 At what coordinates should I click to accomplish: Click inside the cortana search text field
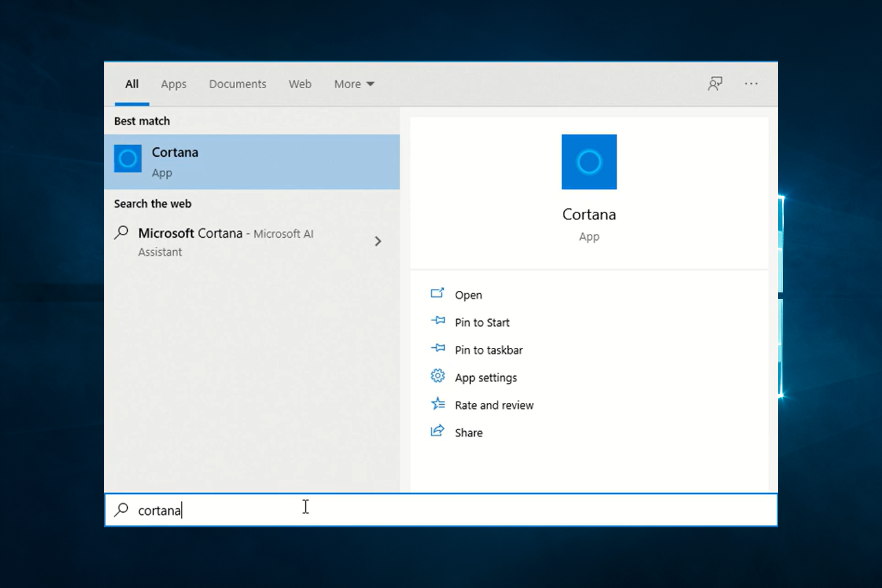click(413, 510)
